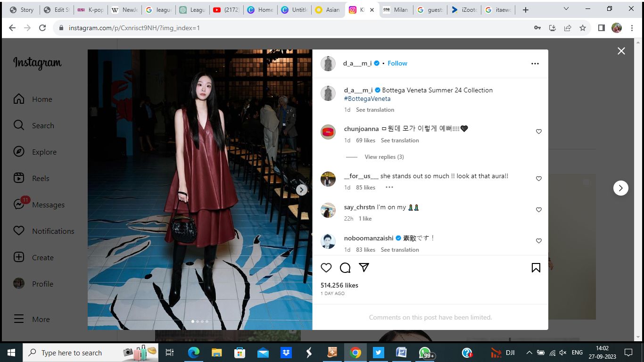Open Instagram Search
The width and height of the screenshot is (644, 362).
pos(34,125)
